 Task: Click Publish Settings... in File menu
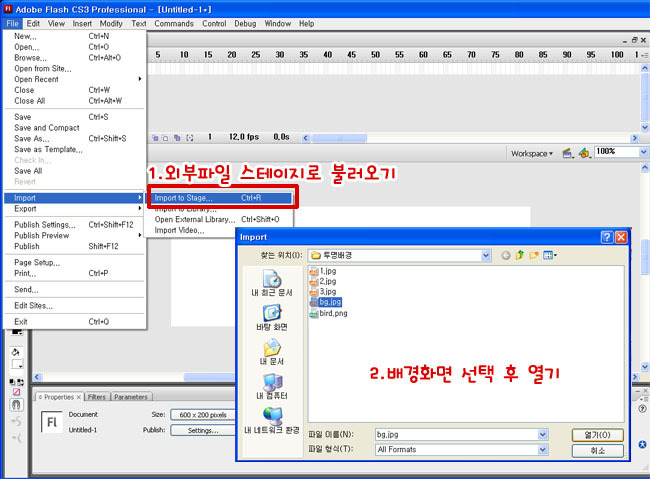[74, 225]
